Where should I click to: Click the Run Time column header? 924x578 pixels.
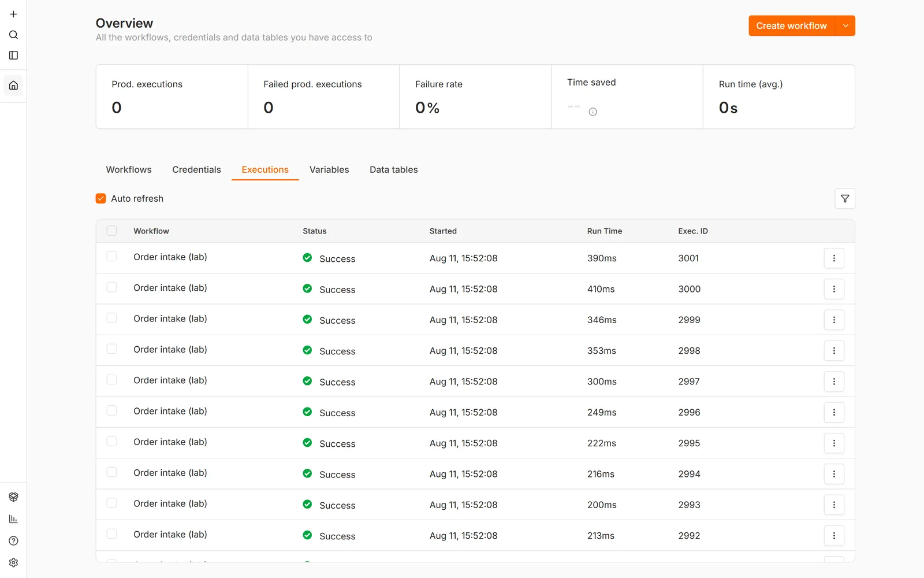coord(605,231)
